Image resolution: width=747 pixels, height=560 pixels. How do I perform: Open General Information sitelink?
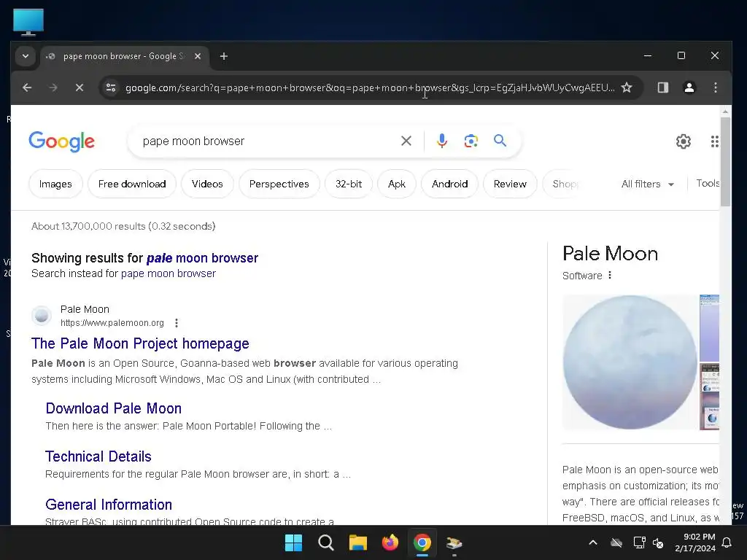(109, 505)
